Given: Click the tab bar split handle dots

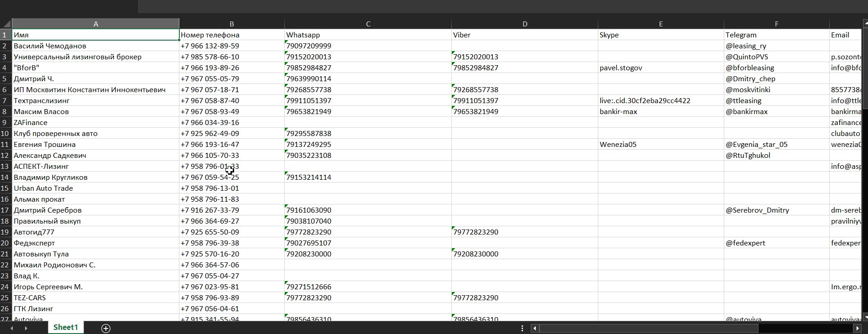Looking at the screenshot, I should pyautogui.click(x=522, y=328).
